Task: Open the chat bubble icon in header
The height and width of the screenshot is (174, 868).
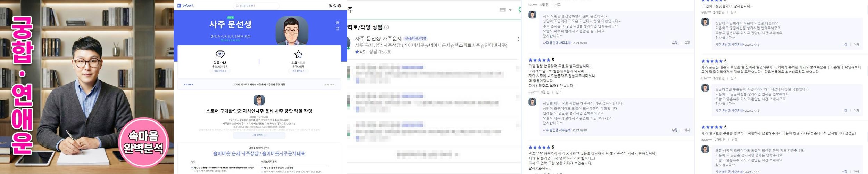Action: point(335,6)
